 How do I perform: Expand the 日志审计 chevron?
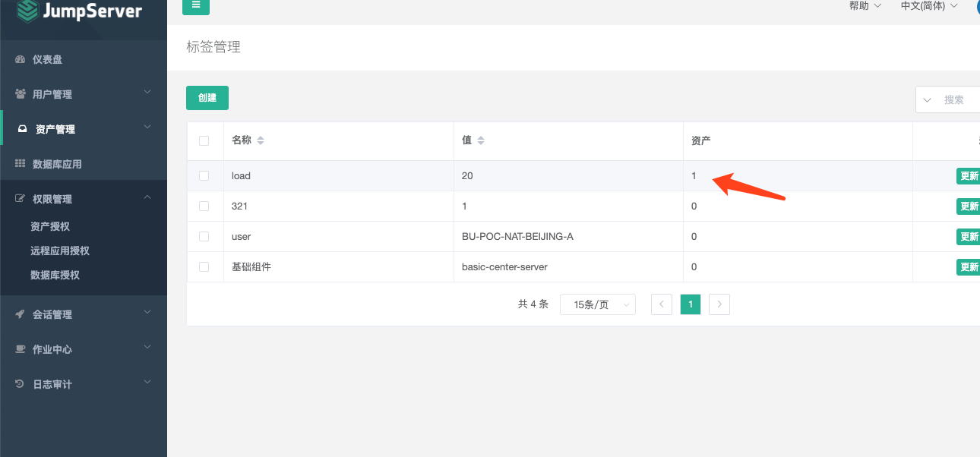pyautogui.click(x=148, y=383)
